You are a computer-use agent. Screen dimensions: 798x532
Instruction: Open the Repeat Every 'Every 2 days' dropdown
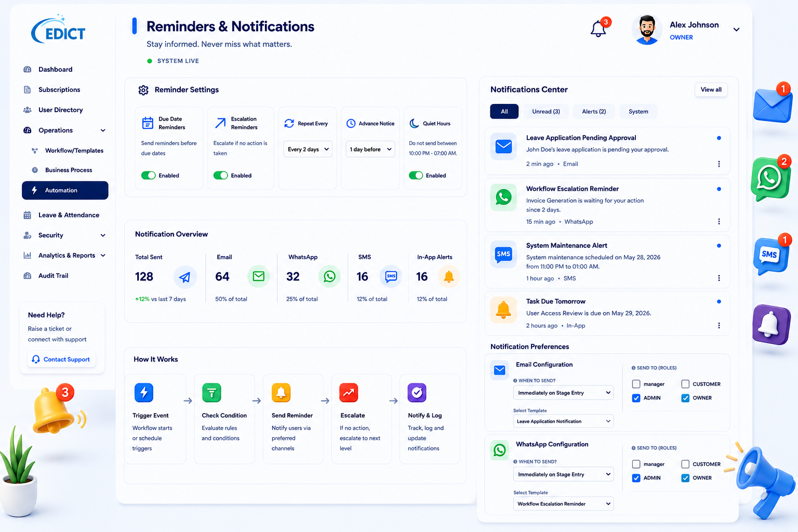click(x=308, y=150)
